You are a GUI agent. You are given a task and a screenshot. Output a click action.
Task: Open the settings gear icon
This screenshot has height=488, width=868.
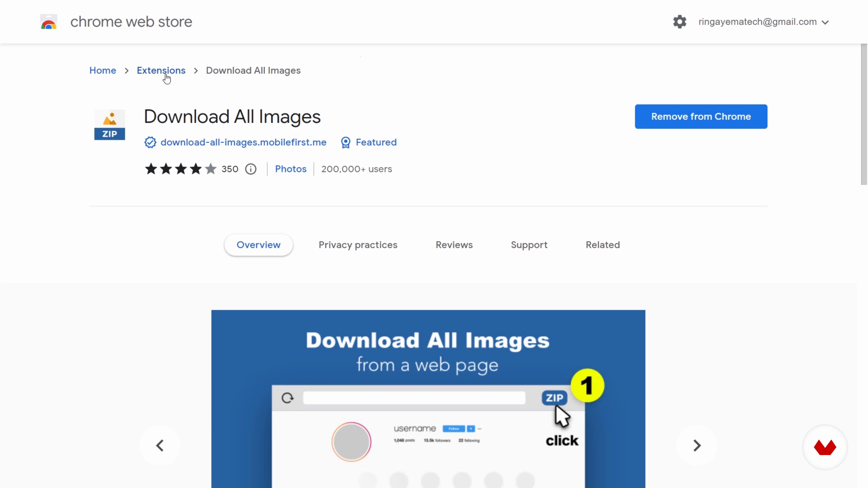[679, 22]
